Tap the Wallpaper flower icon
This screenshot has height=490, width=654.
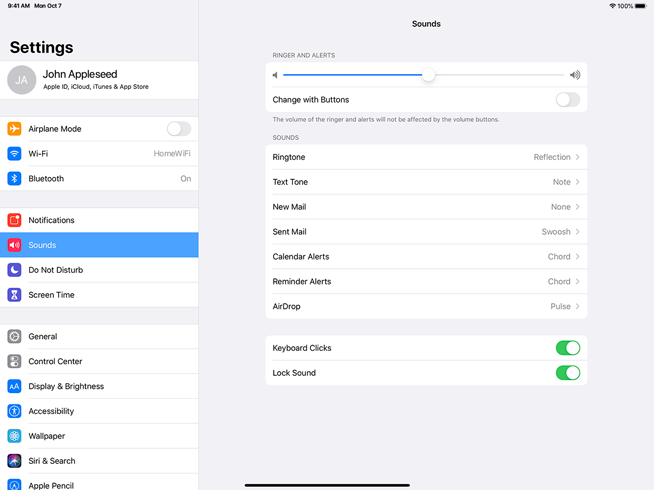(x=14, y=436)
